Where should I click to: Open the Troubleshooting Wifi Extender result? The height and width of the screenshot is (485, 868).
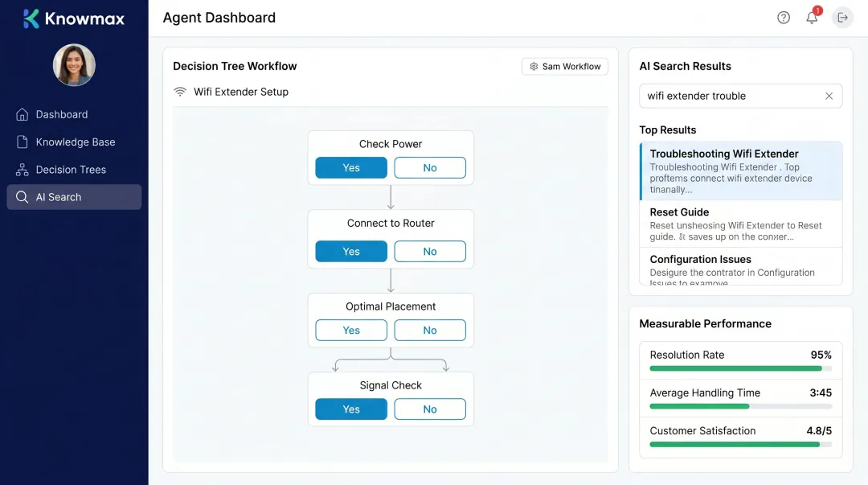coord(741,171)
